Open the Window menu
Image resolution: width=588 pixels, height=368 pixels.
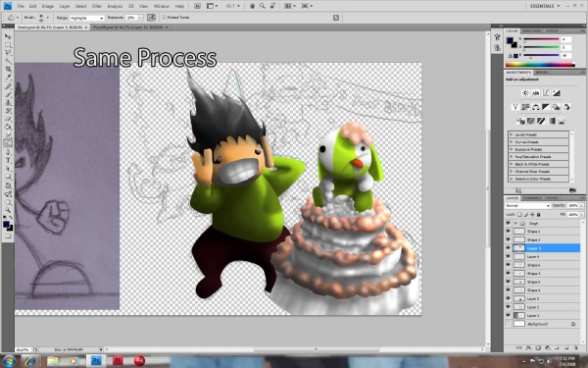(162, 6)
